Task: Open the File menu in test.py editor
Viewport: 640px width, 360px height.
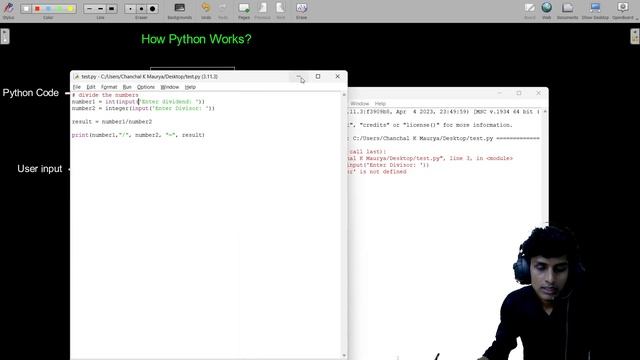Action: (x=77, y=87)
